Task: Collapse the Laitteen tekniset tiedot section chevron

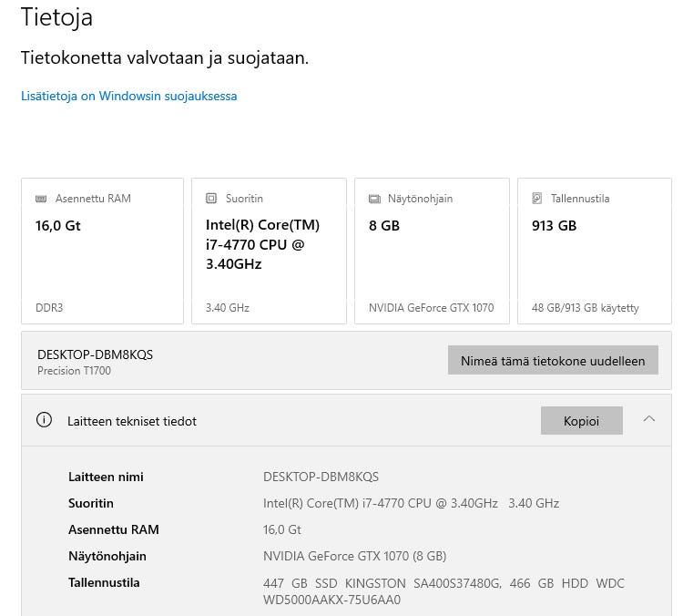Action: [x=648, y=419]
